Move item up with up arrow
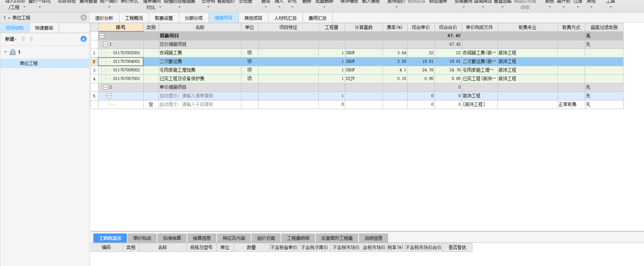 pos(23,39)
